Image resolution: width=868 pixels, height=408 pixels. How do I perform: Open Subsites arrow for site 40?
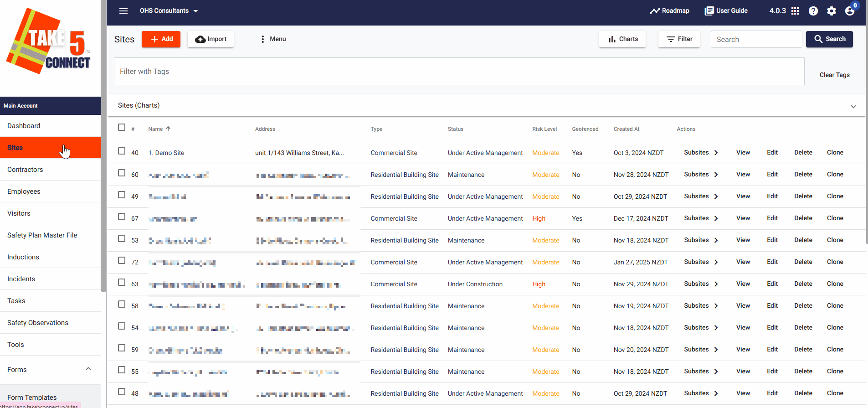coord(716,153)
